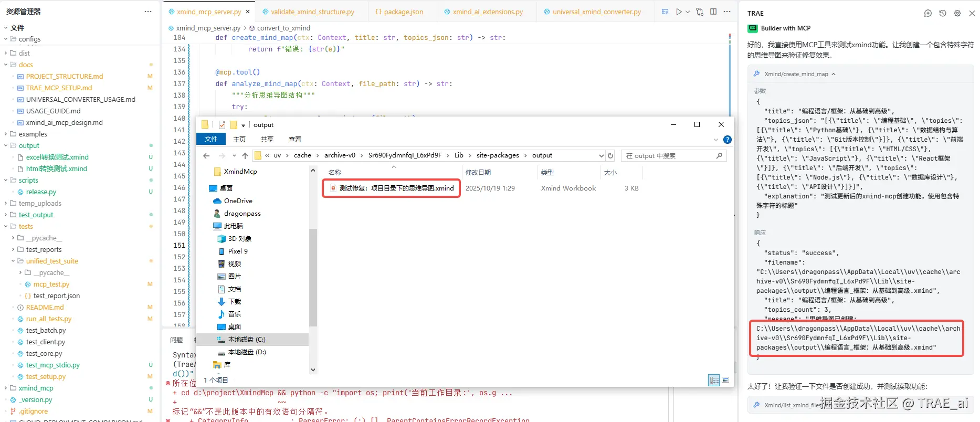Click site-packages in address path
Viewport: 980px width, 422px height.
point(498,155)
